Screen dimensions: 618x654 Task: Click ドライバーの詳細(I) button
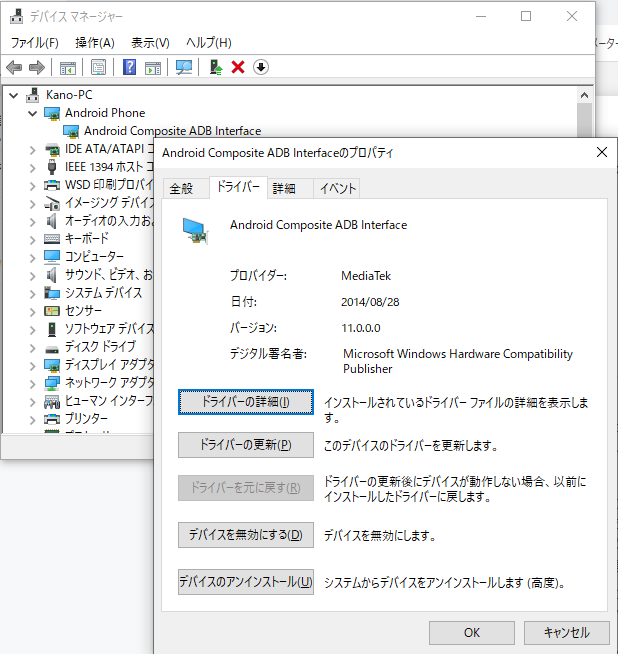point(246,402)
